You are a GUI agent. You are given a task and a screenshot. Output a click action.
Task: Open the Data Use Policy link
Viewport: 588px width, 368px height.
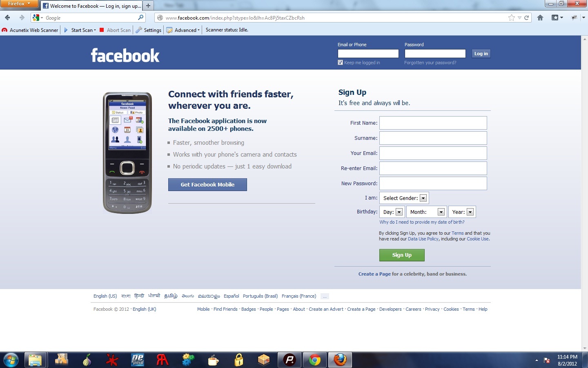pos(423,239)
